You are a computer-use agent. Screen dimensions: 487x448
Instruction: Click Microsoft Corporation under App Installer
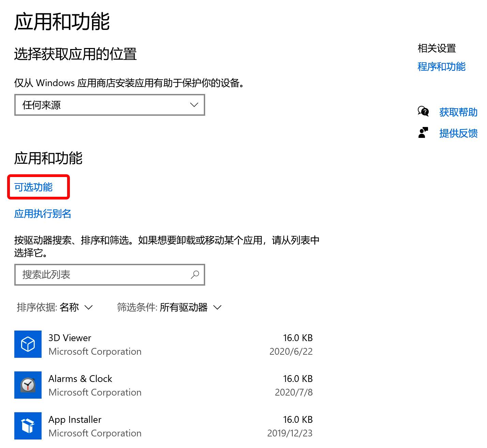coord(95,433)
